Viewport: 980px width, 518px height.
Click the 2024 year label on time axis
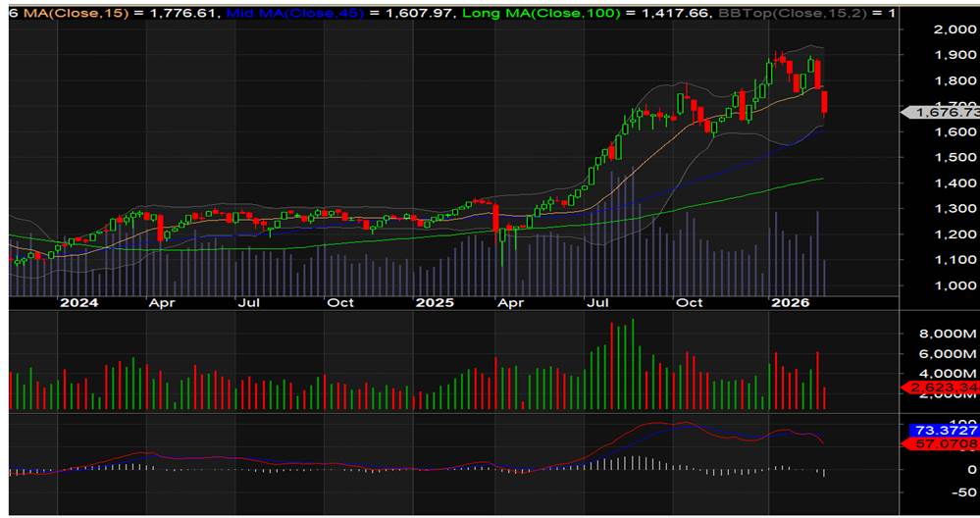click(x=78, y=303)
